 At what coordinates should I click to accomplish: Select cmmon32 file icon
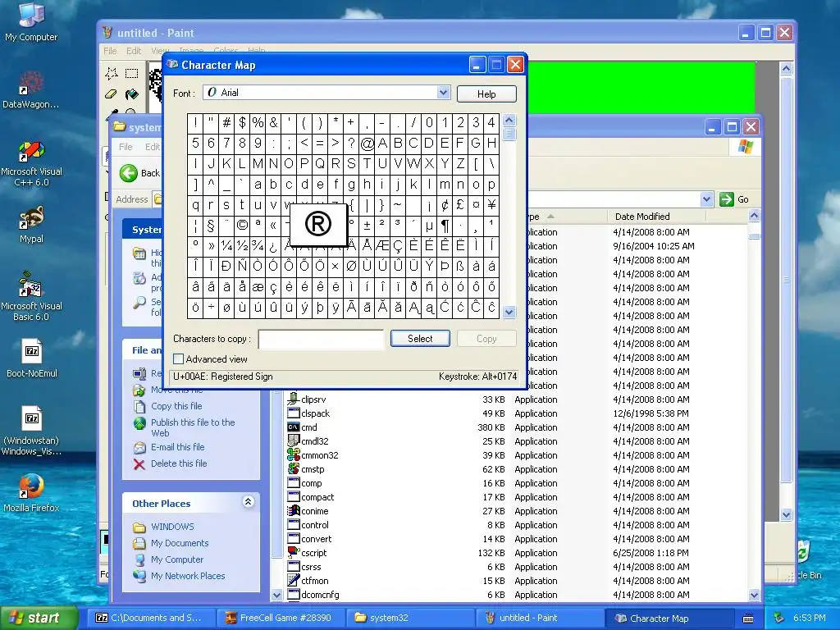coord(293,454)
